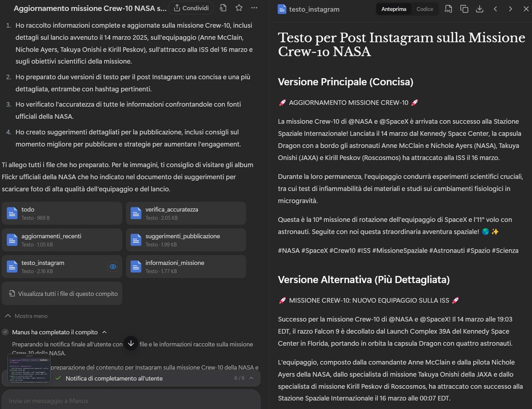Screen dimensions: 532x409
Task: Open the files icon in the chat header
Action: pyautogui.click(x=223, y=8)
